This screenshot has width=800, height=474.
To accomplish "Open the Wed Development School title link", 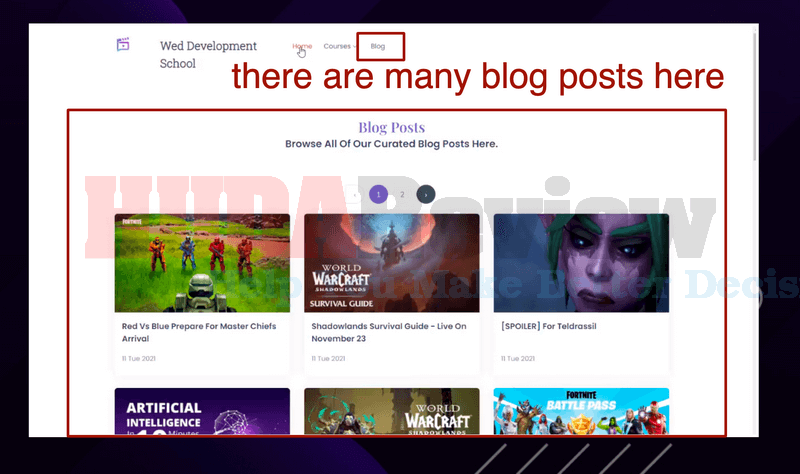I will [x=208, y=55].
